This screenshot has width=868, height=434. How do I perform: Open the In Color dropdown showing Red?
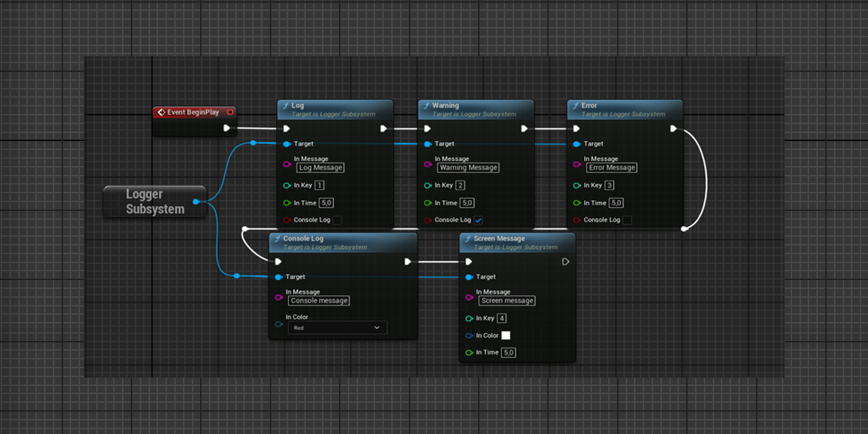pyautogui.click(x=338, y=328)
